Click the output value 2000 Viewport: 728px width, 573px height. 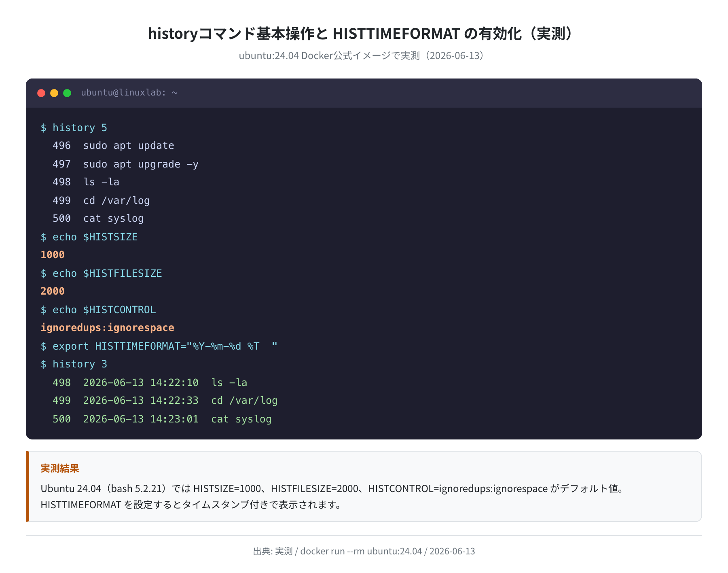(x=53, y=291)
